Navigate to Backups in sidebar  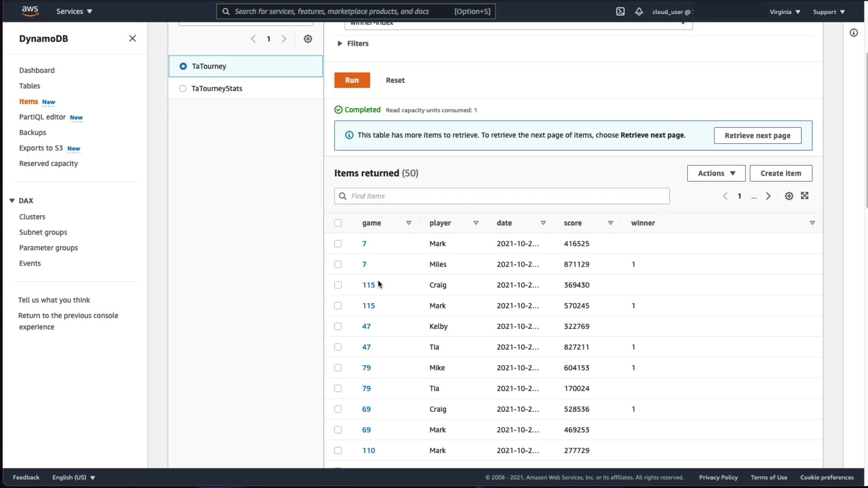pyautogui.click(x=33, y=132)
